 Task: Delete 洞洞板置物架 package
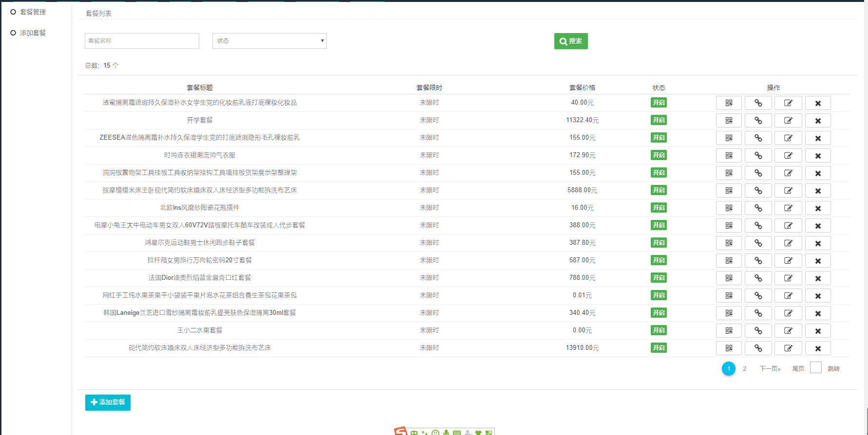[x=818, y=173]
